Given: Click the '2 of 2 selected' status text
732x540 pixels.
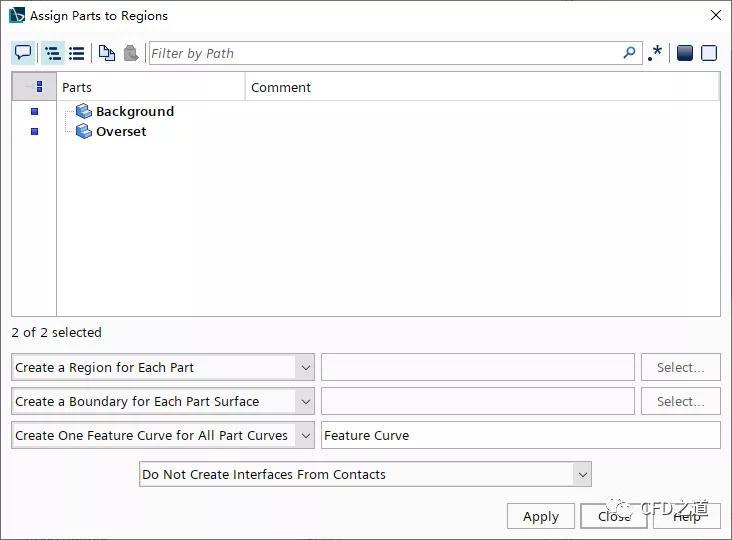Looking at the screenshot, I should tap(56, 332).
